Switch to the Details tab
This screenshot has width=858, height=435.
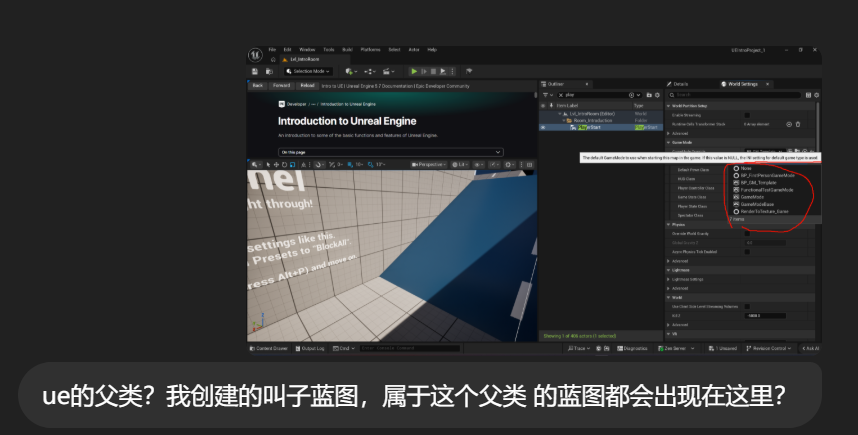coord(677,84)
